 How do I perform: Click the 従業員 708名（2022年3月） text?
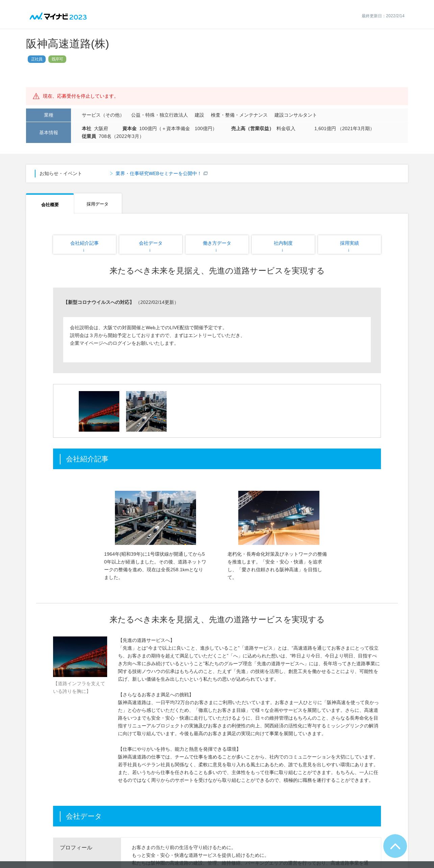pos(113,136)
